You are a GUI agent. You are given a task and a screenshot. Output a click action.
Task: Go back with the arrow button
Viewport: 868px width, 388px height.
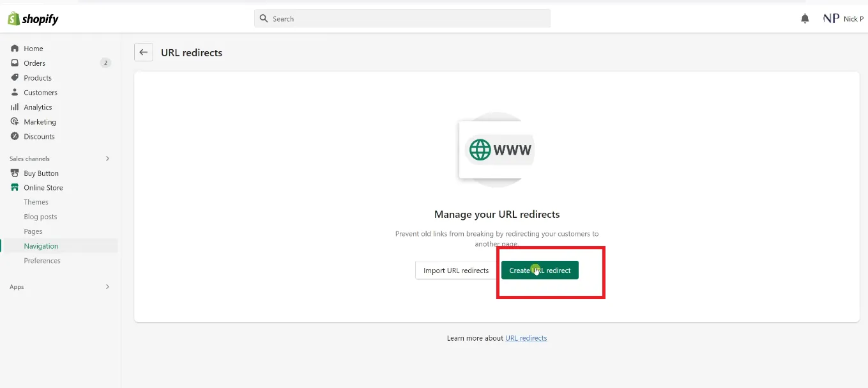pos(143,52)
